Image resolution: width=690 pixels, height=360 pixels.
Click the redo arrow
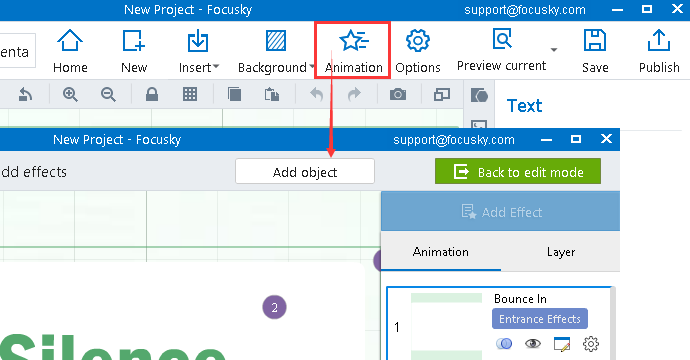point(354,94)
